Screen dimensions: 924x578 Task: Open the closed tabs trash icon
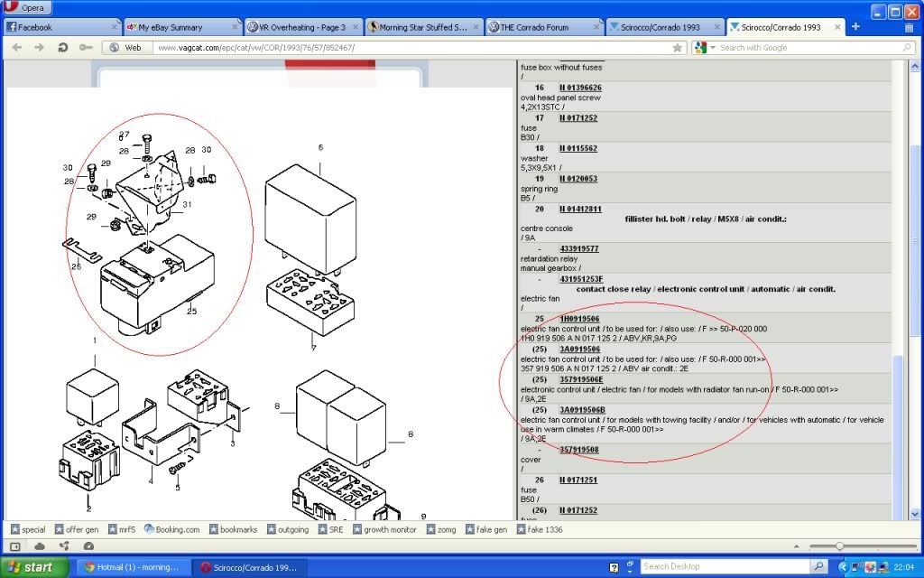pos(909,27)
